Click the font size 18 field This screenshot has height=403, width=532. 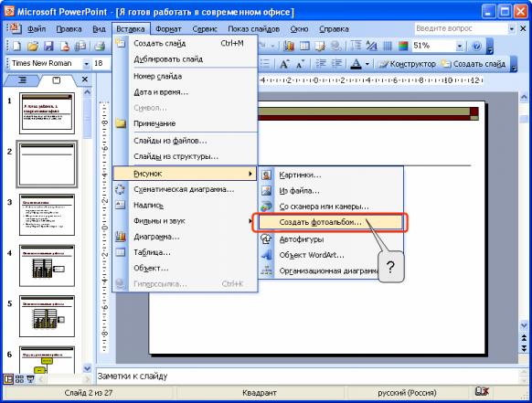coord(101,63)
